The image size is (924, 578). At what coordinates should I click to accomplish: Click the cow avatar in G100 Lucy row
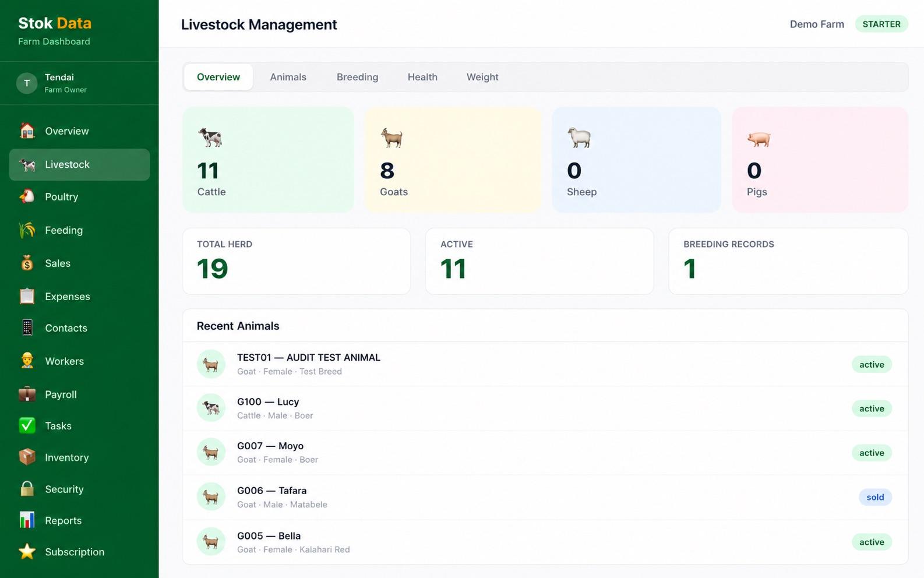(x=211, y=408)
